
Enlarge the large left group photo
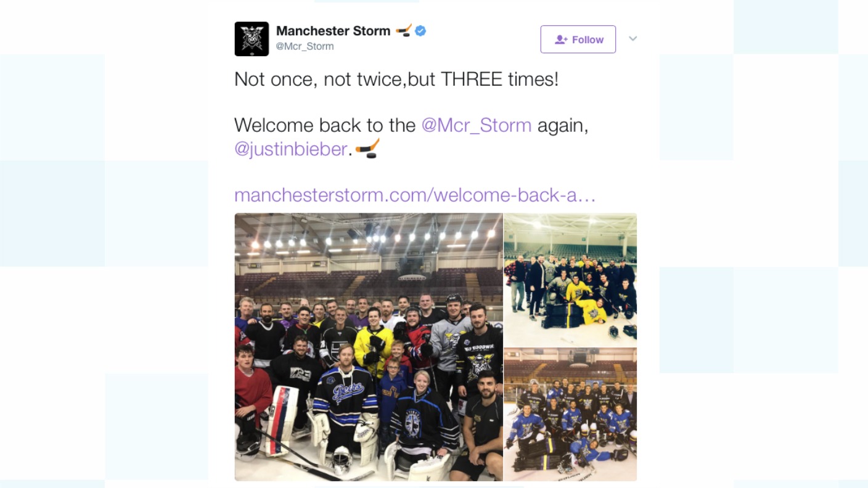pyautogui.click(x=369, y=347)
